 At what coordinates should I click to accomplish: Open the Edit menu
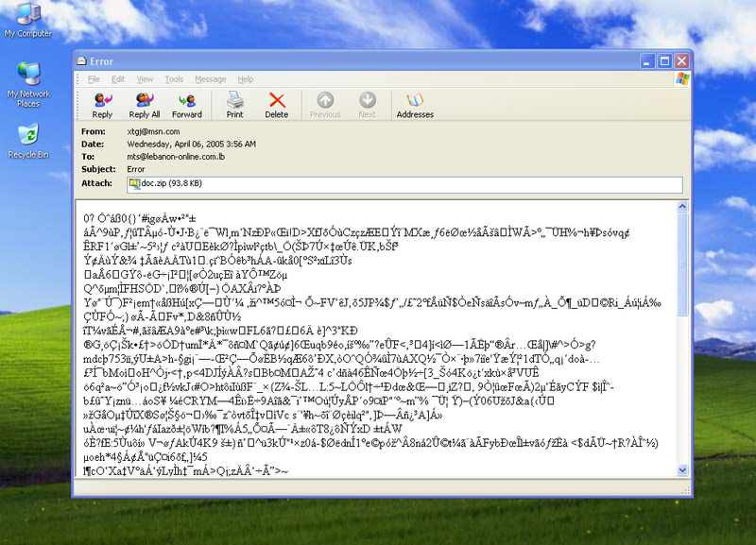coord(118,79)
